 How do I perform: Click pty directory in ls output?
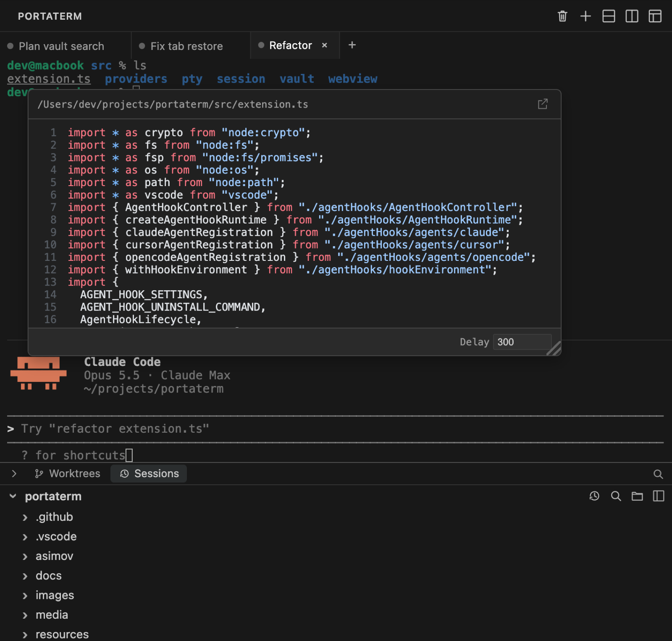[x=192, y=79]
